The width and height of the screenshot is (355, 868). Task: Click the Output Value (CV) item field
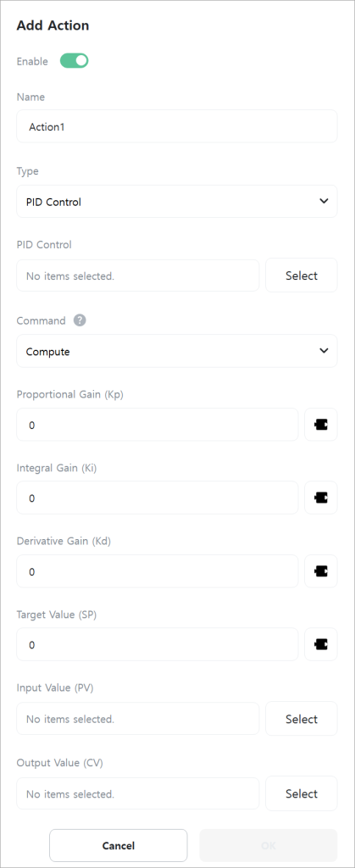click(138, 793)
